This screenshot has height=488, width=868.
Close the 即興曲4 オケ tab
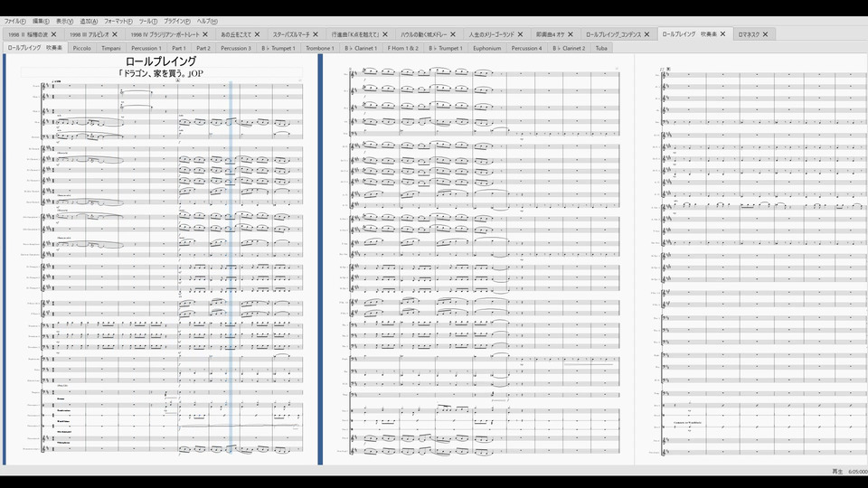pyautogui.click(x=571, y=34)
